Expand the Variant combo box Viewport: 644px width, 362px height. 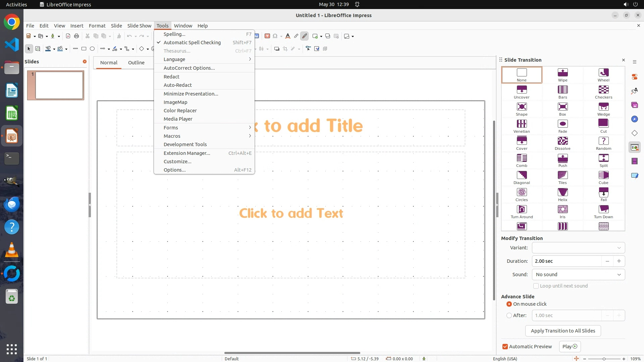(x=578, y=248)
